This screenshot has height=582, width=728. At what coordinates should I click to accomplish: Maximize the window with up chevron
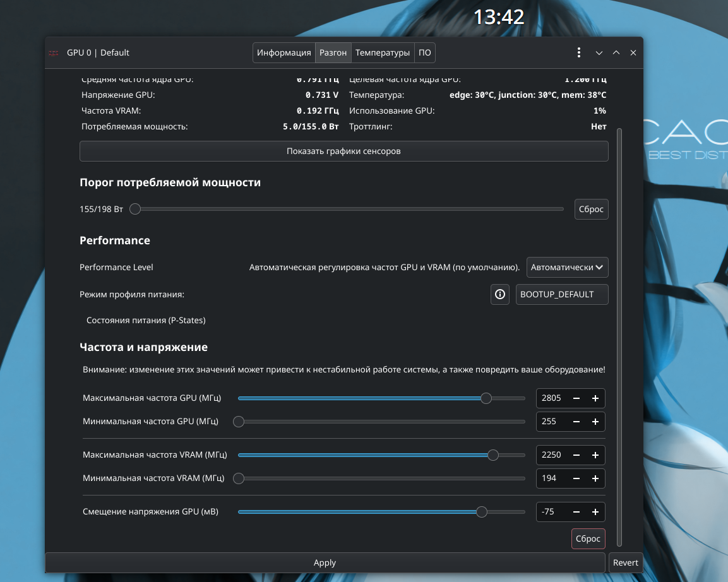(x=616, y=53)
